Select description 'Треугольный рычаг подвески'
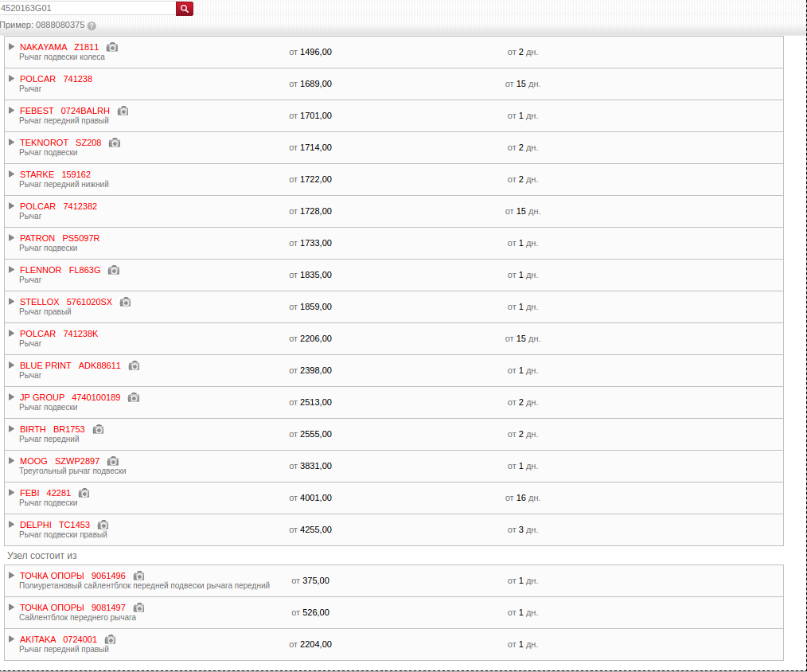Image resolution: width=807 pixels, height=672 pixels. 72,471
